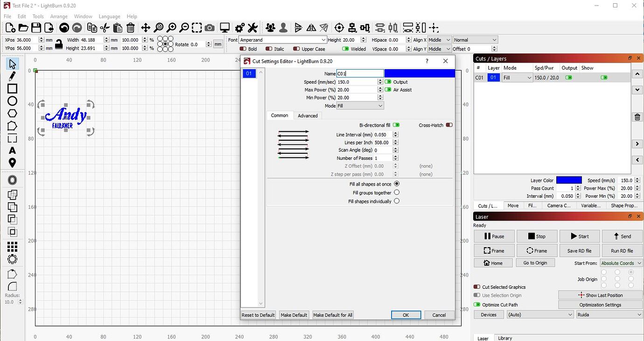Open the layer Mode Fill dropdown in Cuts panel
Viewport: 644px width, 341px height.
tap(517, 78)
